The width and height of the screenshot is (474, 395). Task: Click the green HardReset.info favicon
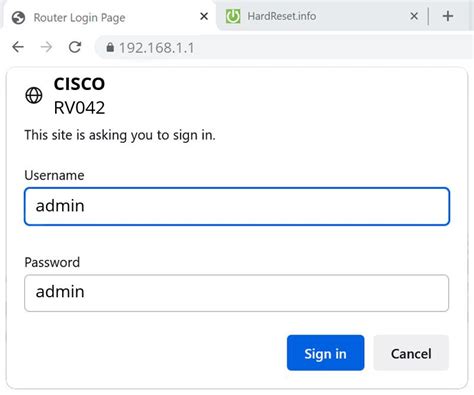coord(233,16)
